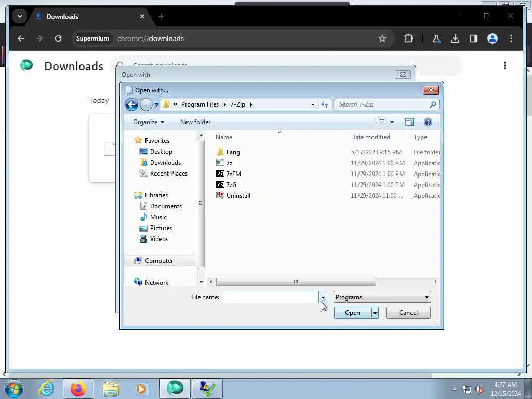Select Favorites in navigation pane
This screenshot has height=399, width=532.
pyautogui.click(x=157, y=140)
